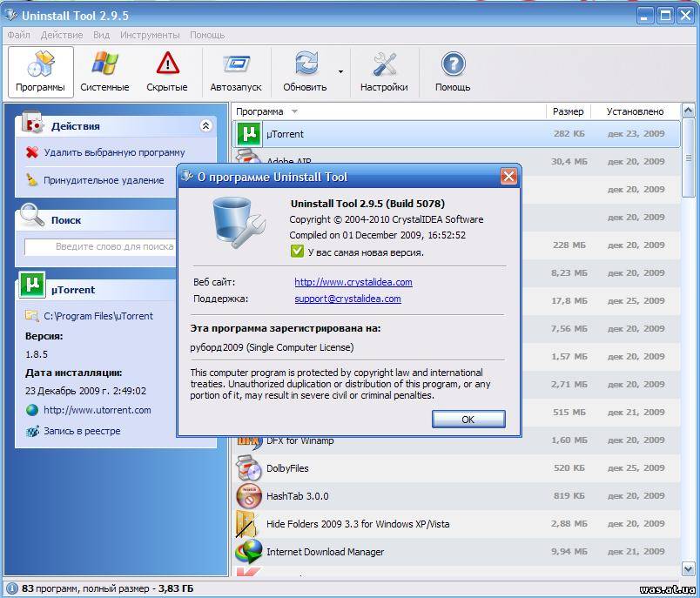Open http://www.crystalidea.com website link
This screenshot has height=598, width=700.
coord(353,282)
